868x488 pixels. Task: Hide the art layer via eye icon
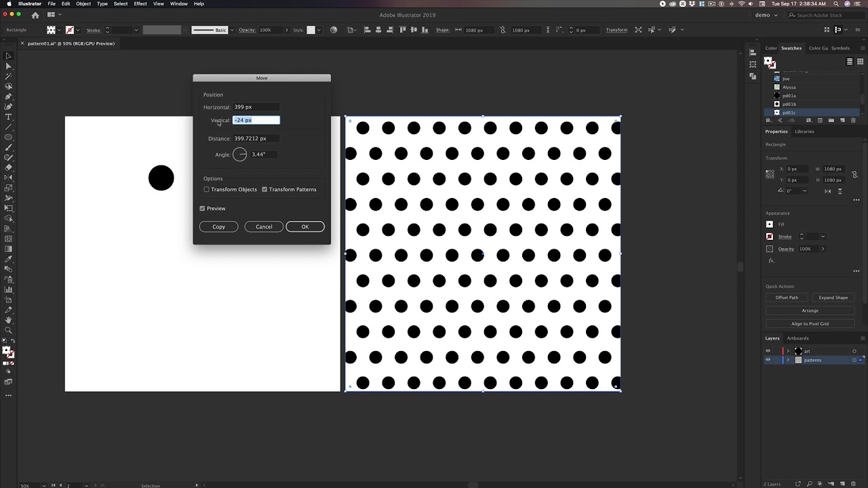click(768, 351)
